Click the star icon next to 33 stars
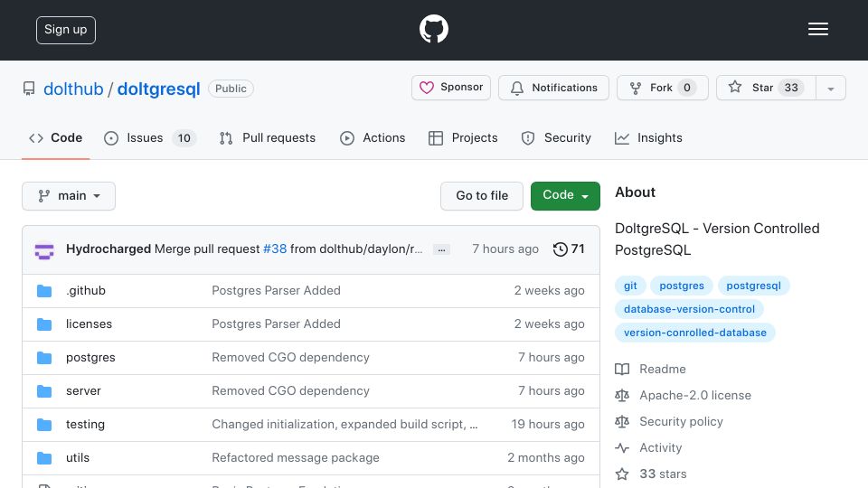 [622, 474]
